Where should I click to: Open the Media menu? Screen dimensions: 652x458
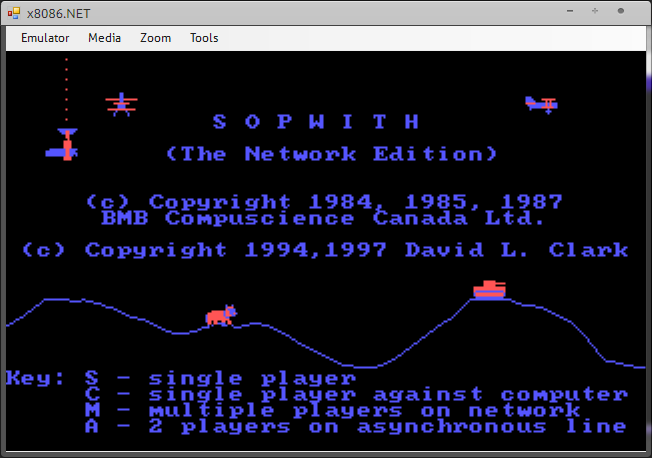pyautogui.click(x=104, y=38)
